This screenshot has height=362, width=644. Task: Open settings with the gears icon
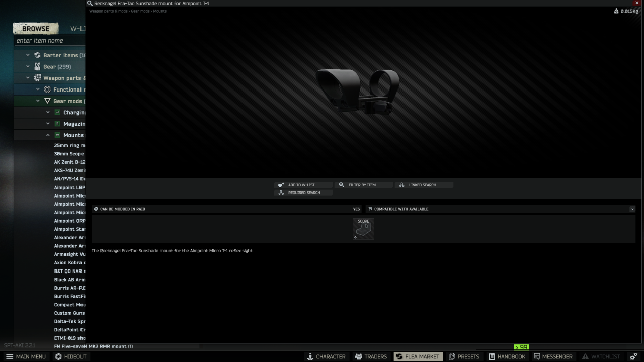pyautogui.click(x=633, y=356)
